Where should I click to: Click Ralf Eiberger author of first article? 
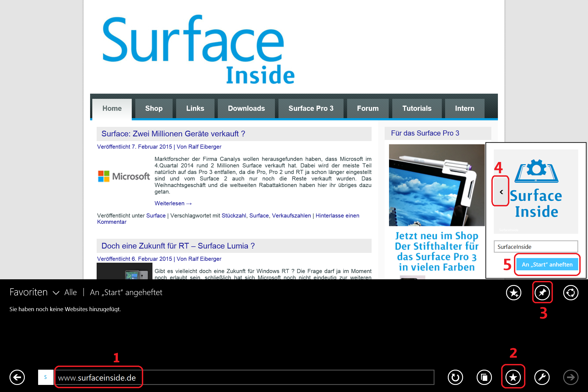pyautogui.click(x=204, y=147)
